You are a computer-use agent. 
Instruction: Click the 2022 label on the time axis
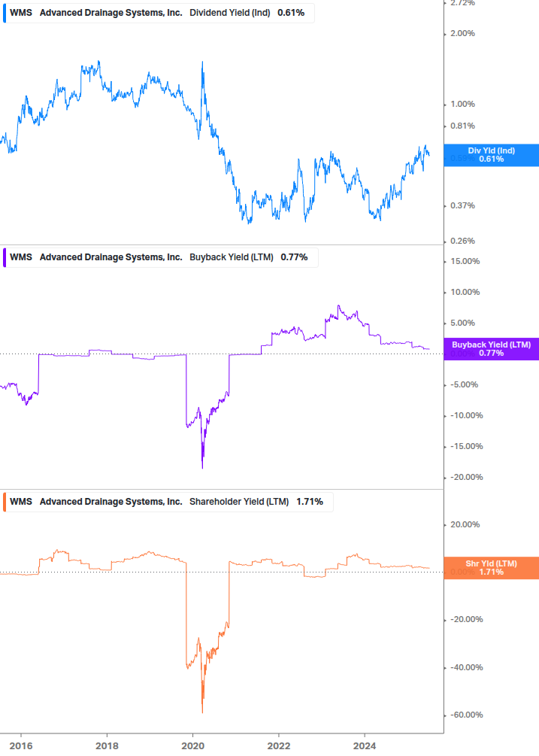(279, 746)
